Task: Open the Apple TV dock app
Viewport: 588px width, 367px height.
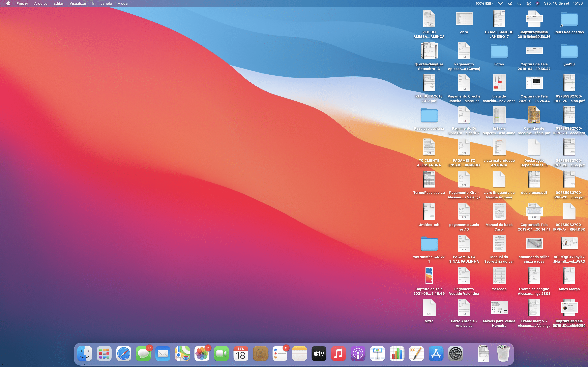Action: [x=319, y=354]
